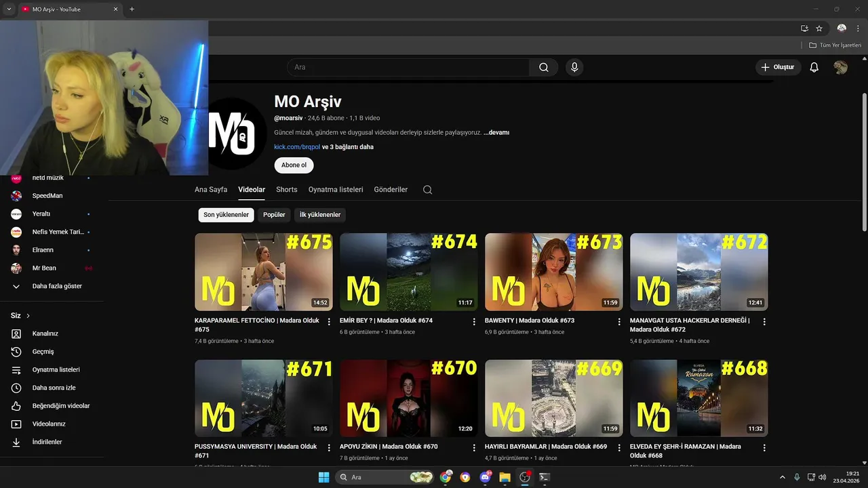Open the #674 video thumbnail
Image resolution: width=868 pixels, height=488 pixels.
409,272
